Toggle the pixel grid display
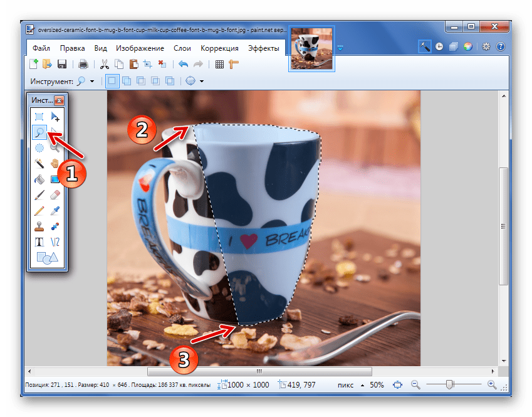Image resolution: width=532 pixels, height=417 pixels. coord(219,64)
